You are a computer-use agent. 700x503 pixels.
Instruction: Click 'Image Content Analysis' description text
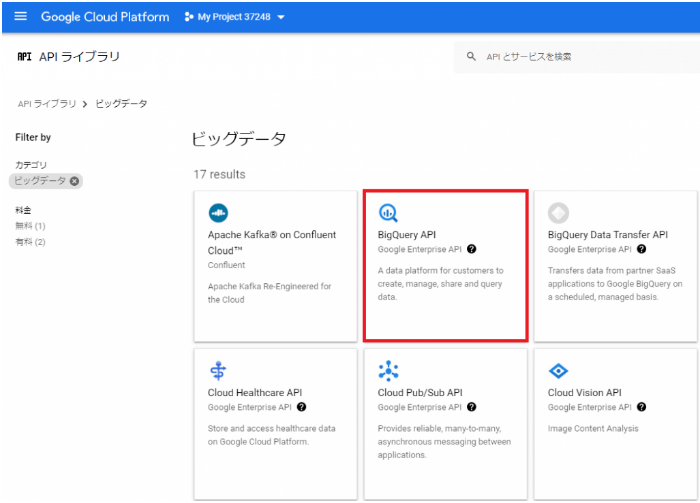coord(593,428)
